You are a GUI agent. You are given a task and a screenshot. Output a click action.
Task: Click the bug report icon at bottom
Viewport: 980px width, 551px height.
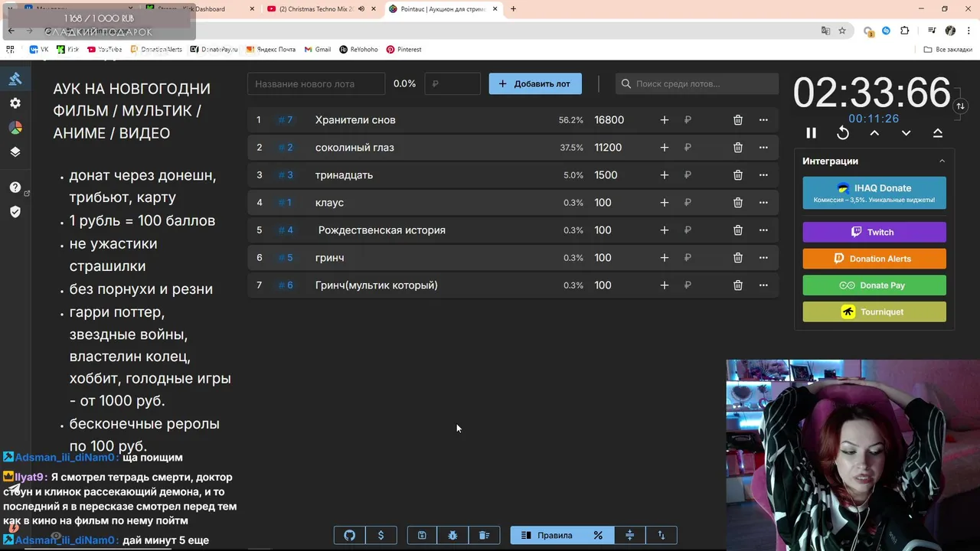pyautogui.click(x=452, y=536)
